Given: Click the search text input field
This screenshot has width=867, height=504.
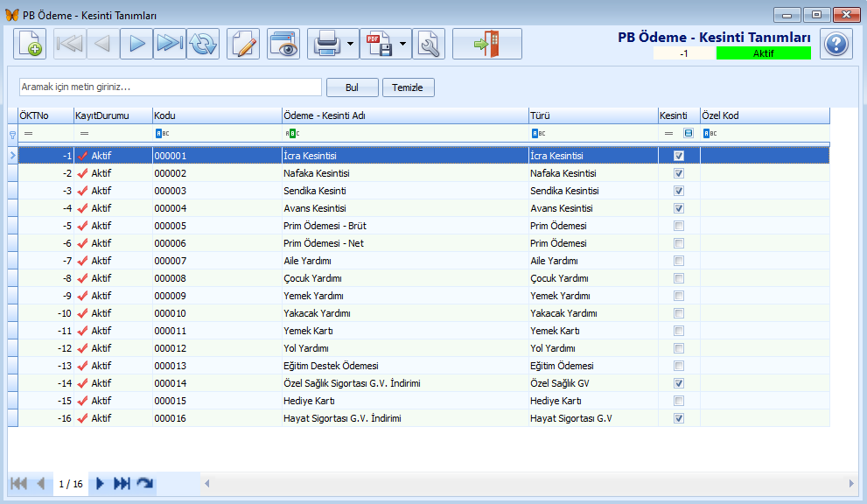Looking at the screenshot, I should point(171,87).
